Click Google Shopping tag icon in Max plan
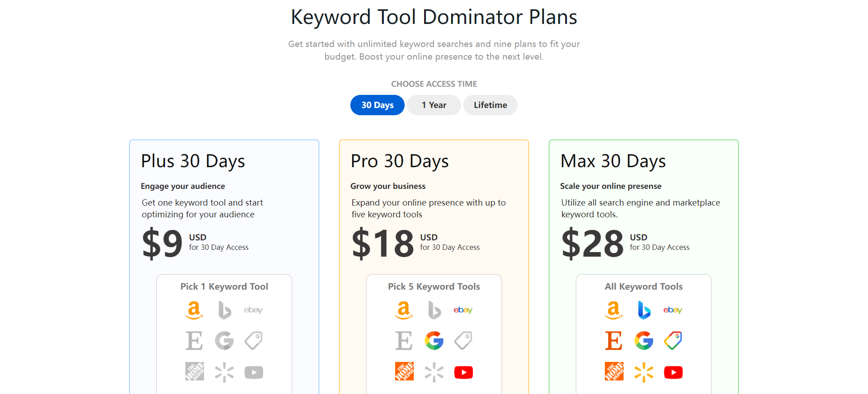The width and height of the screenshot is (868, 394). (x=673, y=341)
